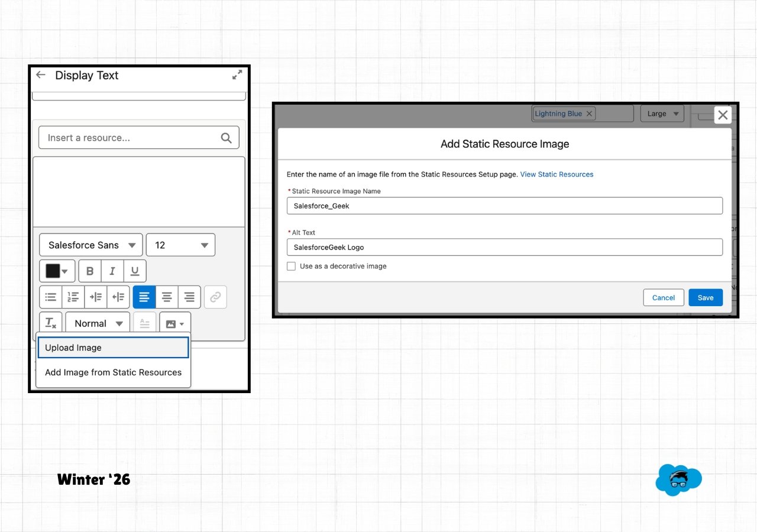Viewport: 757px width, 532px height.
Task: Choose Upload Image from the menu
Action: tap(113, 348)
